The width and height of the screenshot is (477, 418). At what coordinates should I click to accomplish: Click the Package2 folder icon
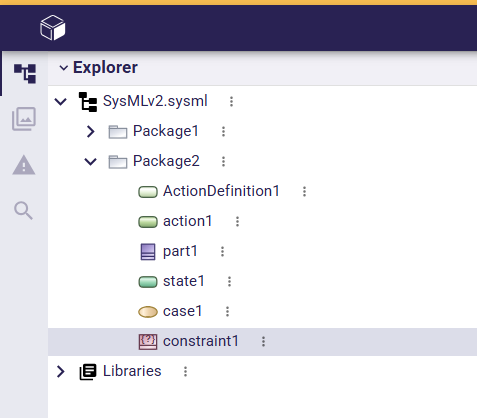pos(118,162)
